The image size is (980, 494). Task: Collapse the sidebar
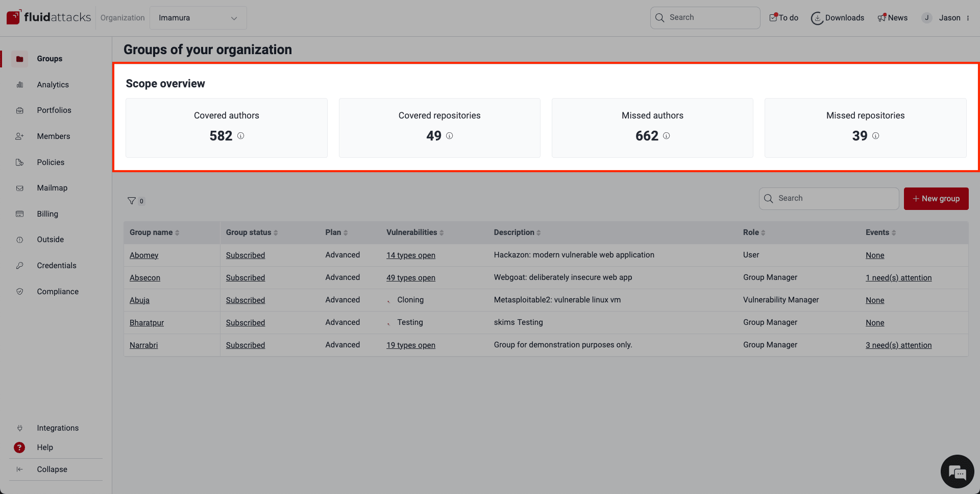[52, 469]
